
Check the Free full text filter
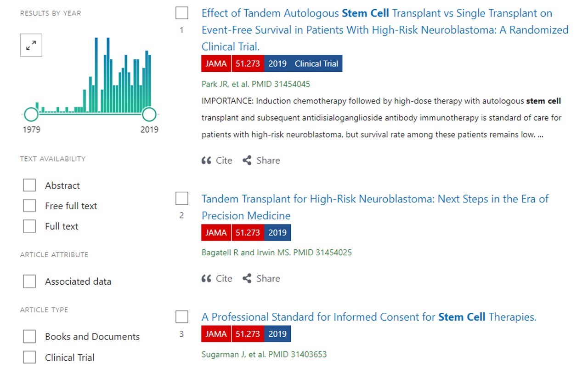[x=29, y=206]
